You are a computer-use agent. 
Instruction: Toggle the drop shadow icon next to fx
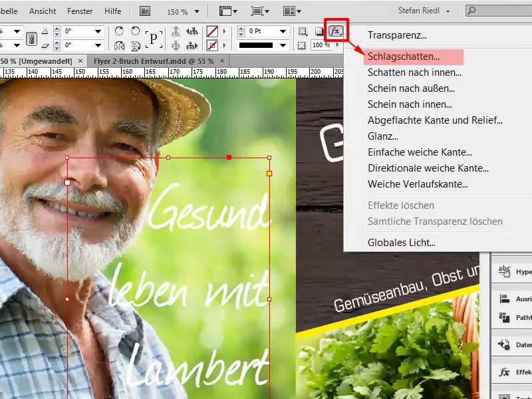point(319,31)
